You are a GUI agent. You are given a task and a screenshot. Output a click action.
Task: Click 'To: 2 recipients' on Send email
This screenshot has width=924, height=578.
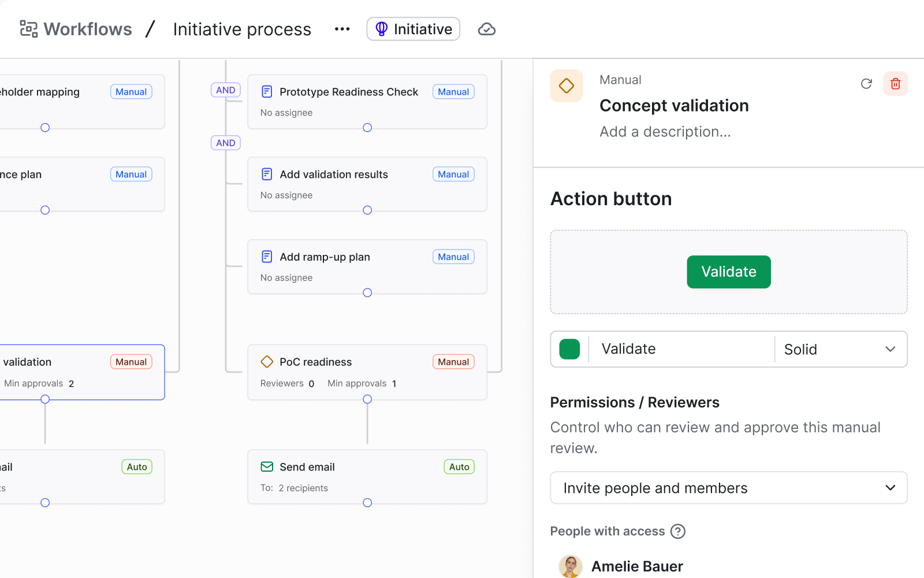pyautogui.click(x=294, y=488)
